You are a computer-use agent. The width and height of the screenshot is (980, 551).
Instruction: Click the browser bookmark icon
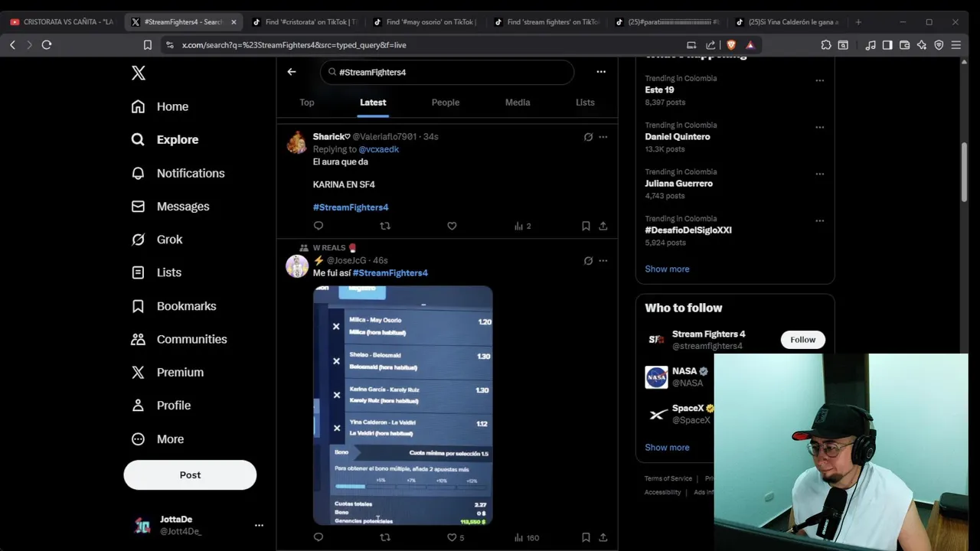tap(148, 45)
